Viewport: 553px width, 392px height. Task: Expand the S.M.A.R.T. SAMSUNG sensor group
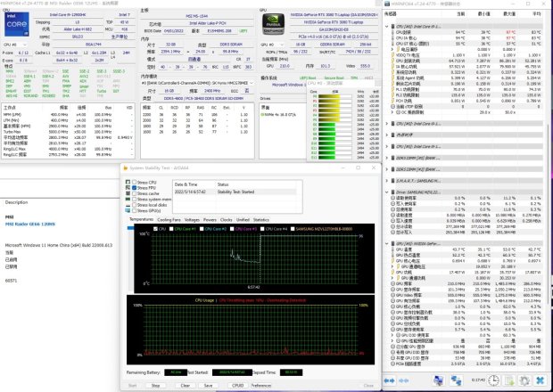[x=387, y=181]
